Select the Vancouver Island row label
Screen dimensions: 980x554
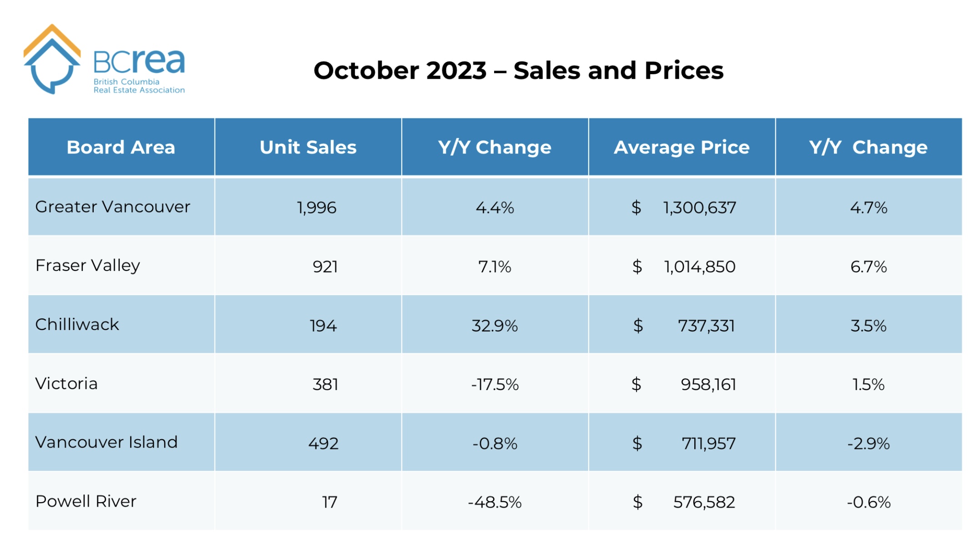(106, 442)
